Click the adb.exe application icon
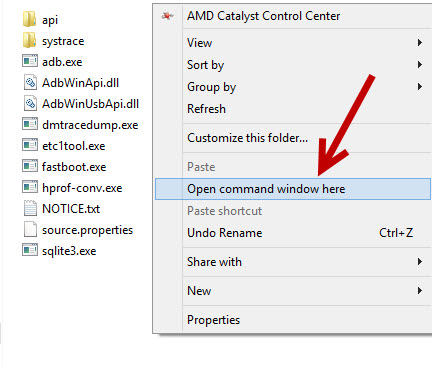 tap(30, 61)
